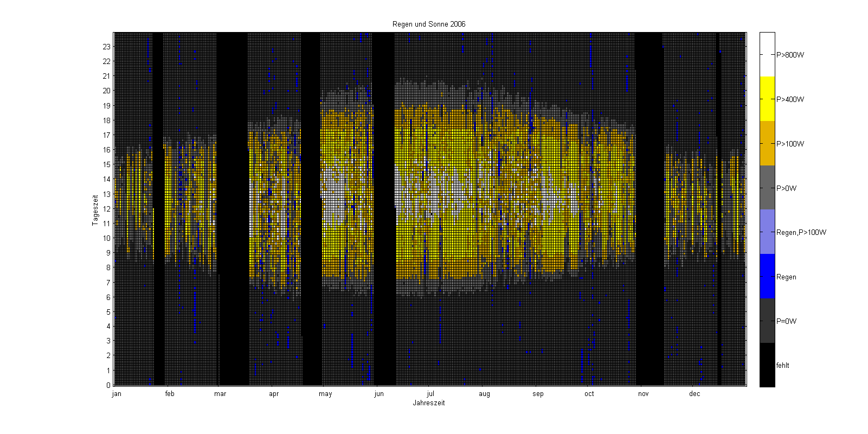This screenshot has width=868, height=434.
Task: Click the black 'fehlt' colorbar swatch
Action: pyautogui.click(x=767, y=365)
